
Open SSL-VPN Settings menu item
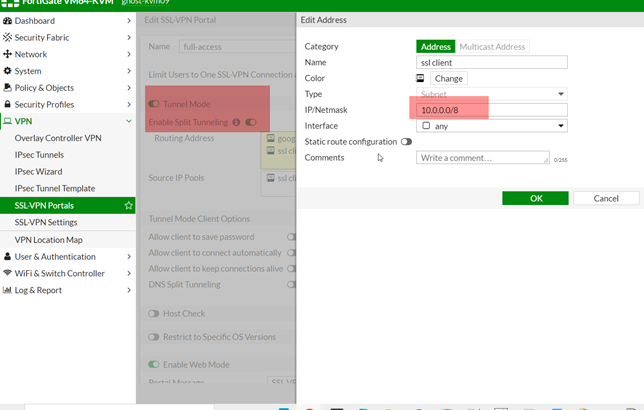(x=46, y=222)
